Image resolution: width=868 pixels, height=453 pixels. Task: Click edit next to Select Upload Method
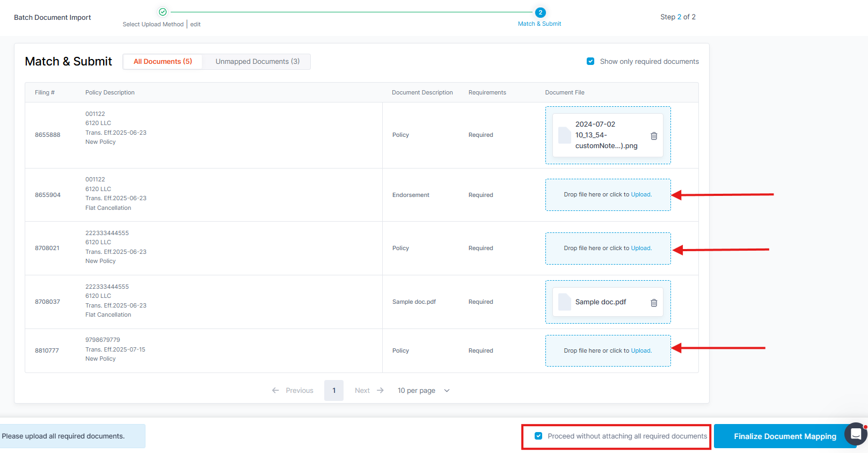[195, 24]
